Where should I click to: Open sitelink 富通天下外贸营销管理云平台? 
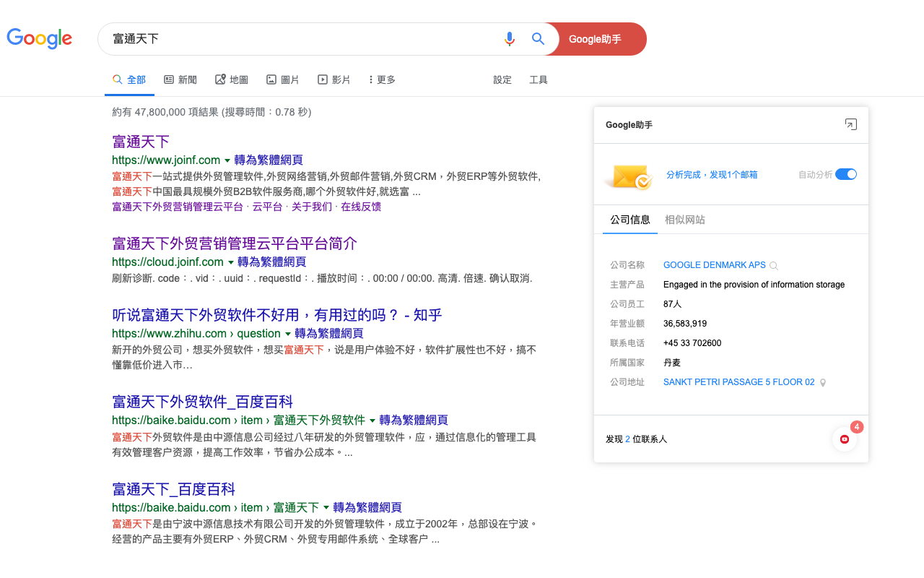click(x=178, y=207)
